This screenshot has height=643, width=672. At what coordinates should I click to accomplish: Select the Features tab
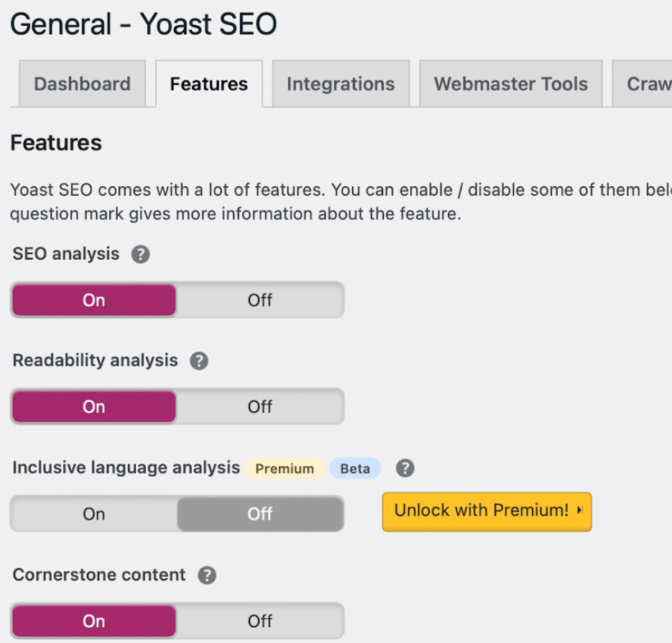click(208, 83)
